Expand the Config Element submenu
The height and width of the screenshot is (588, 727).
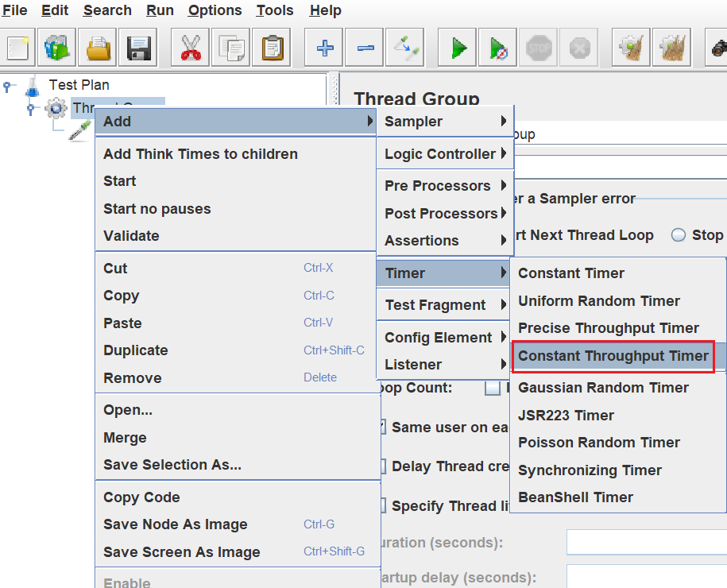[443, 338]
